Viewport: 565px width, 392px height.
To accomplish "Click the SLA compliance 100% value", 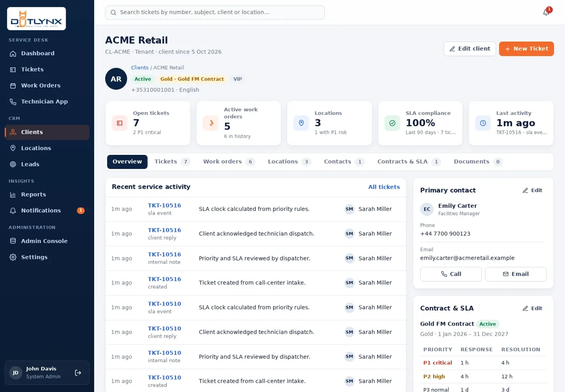I will pyautogui.click(x=420, y=123).
